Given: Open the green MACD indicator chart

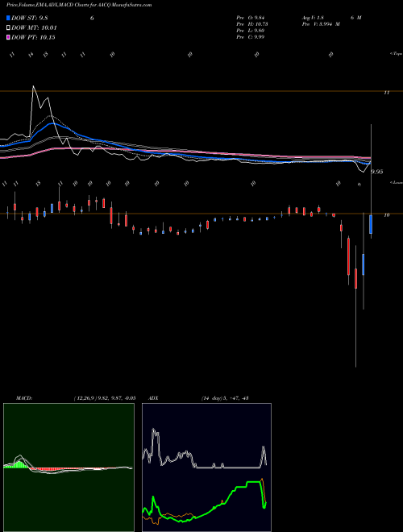Looking at the screenshot, I should click(x=69, y=468).
